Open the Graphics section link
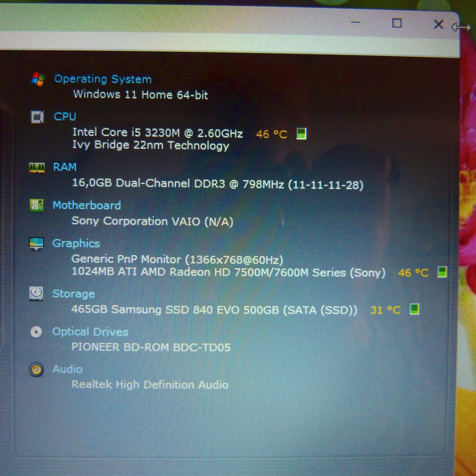The image size is (476, 476). click(x=76, y=243)
